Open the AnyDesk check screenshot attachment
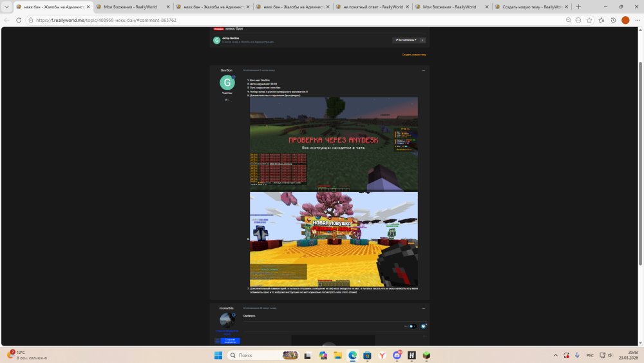Image resolution: width=644 pixels, height=363 pixels. point(334,144)
